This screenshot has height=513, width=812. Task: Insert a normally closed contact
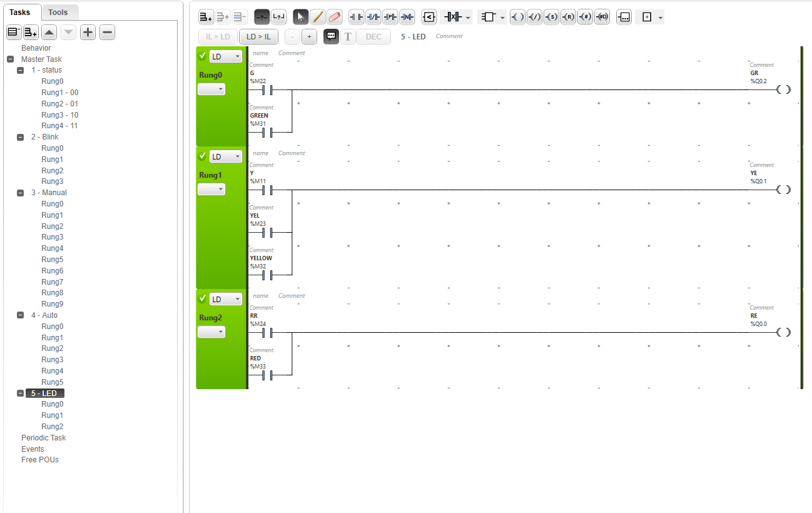[373, 17]
